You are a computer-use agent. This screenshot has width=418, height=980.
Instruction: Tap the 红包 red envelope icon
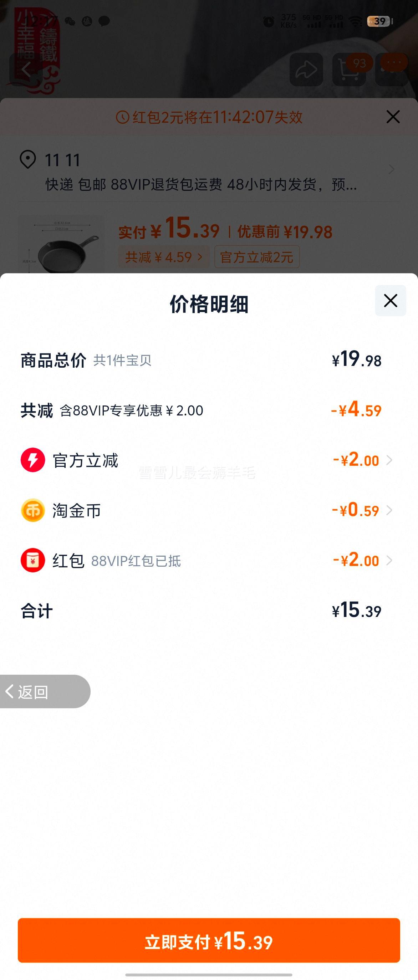click(x=33, y=560)
